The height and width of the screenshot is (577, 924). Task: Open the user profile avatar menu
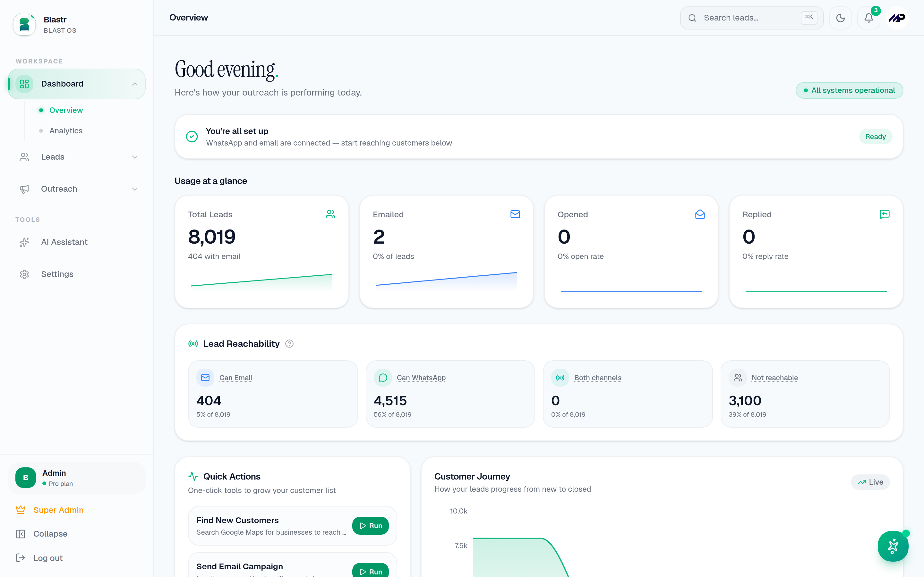pos(897,18)
